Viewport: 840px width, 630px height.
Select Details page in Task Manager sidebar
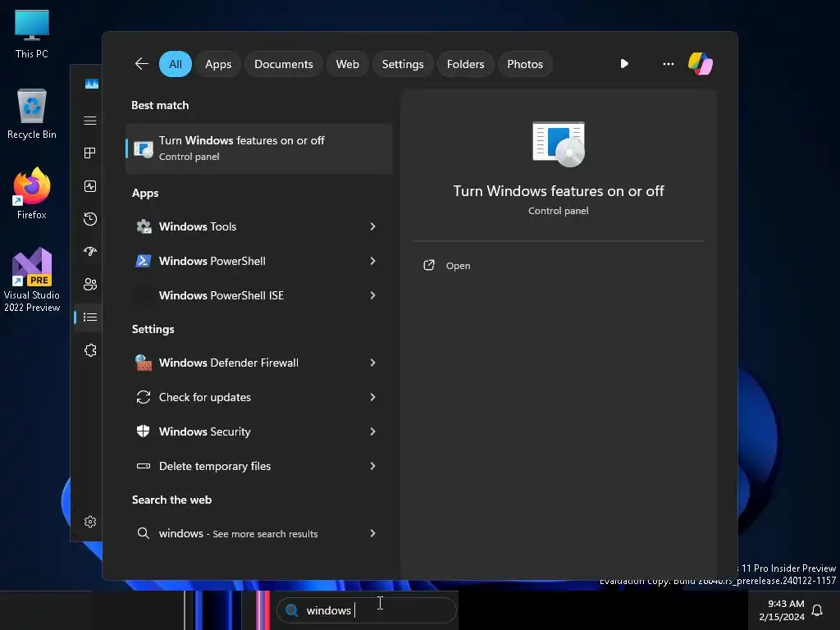coord(90,317)
